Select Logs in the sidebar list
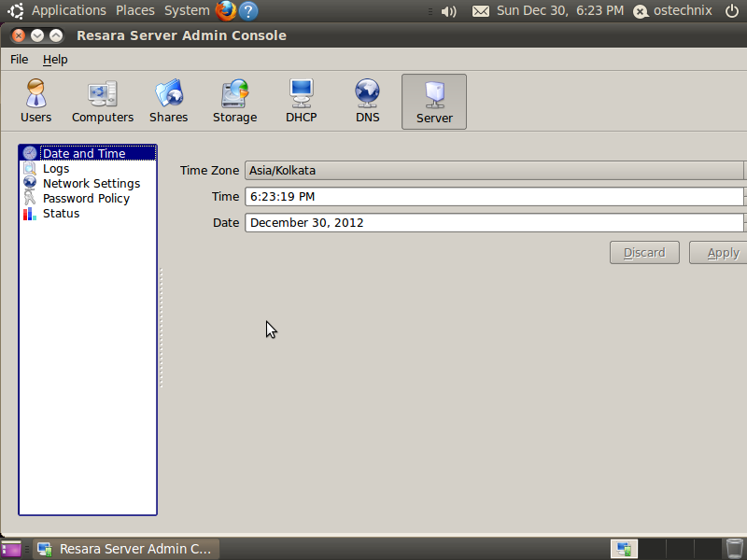This screenshot has height=560, width=747. pos(88,169)
